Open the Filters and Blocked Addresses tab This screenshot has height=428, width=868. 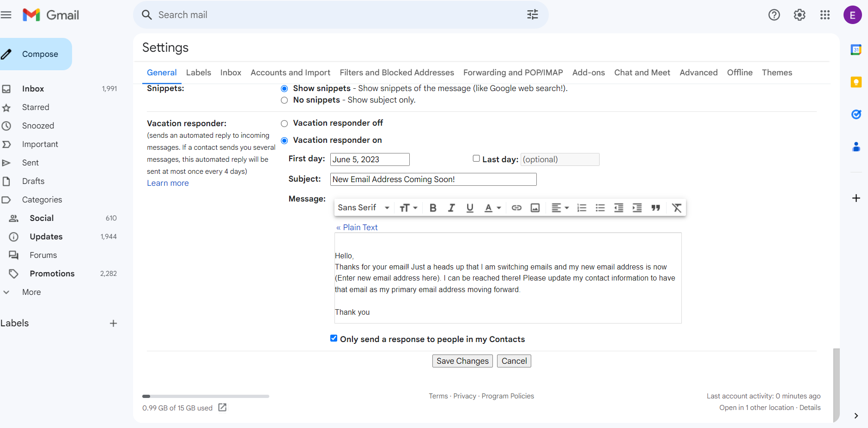[396, 73]
